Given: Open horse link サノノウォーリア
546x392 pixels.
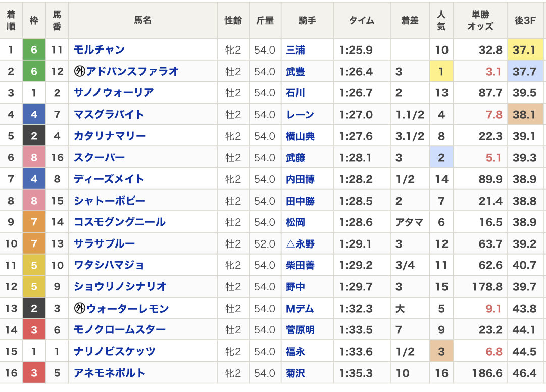Looking at the screenshot, I should tap(114, 93).
